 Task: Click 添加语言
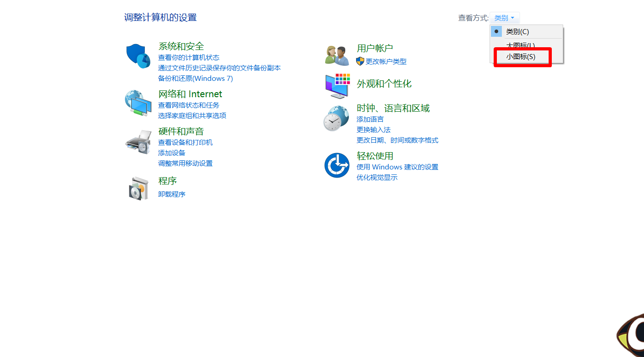(370, 119)
